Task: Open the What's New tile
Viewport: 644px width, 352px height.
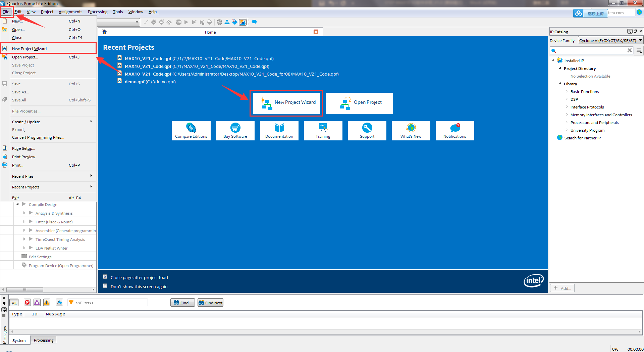Action: [411, 131]
